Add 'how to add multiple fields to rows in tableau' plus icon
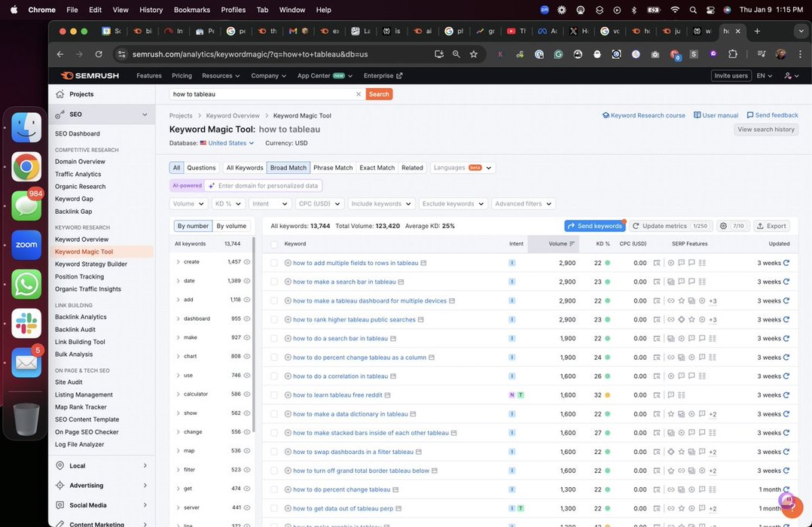 point(288,263)
